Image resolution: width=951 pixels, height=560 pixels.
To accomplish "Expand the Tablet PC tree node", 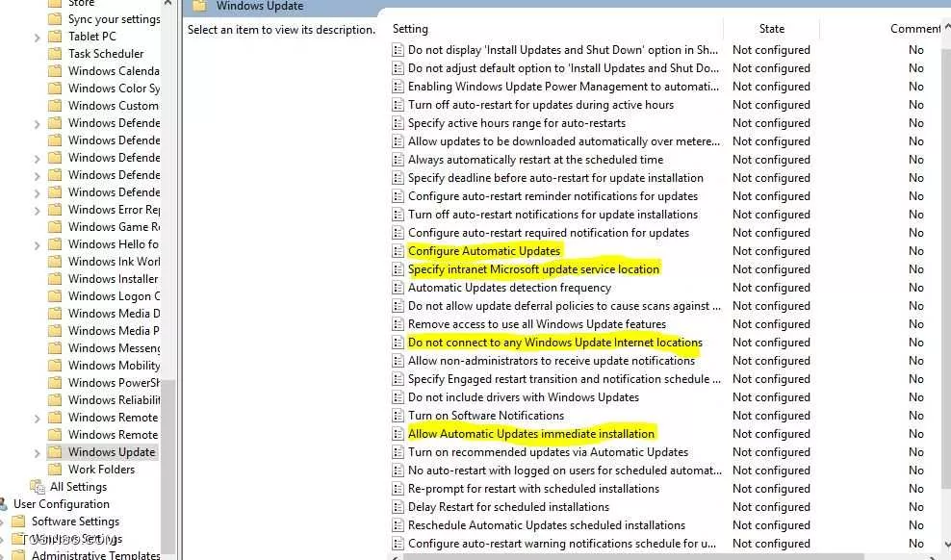I will click(37, 38).
